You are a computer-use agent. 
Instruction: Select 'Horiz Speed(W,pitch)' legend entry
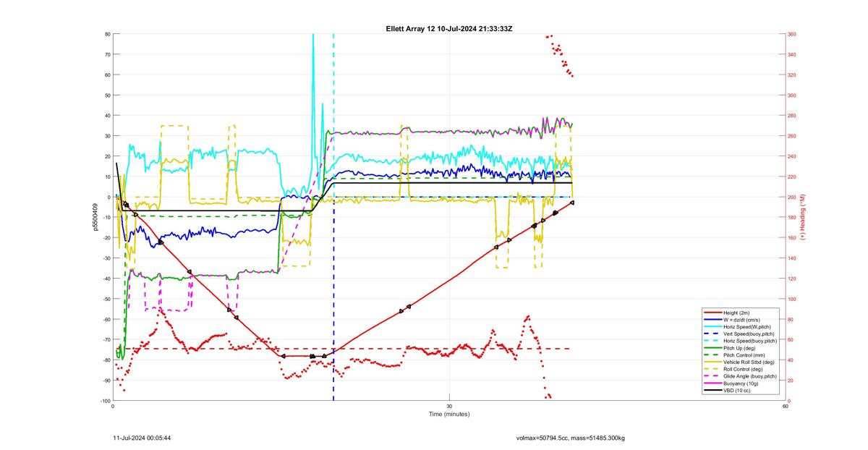point(748,326)
